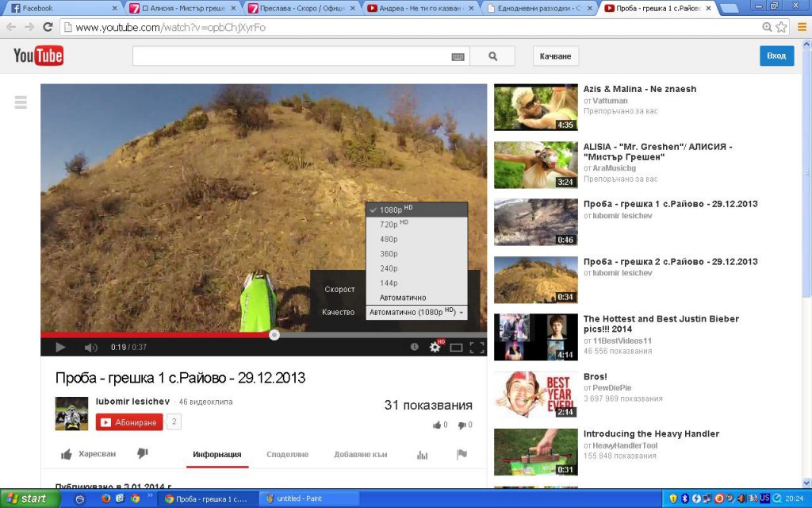Select Автоматично quality option

click(417, 298)
